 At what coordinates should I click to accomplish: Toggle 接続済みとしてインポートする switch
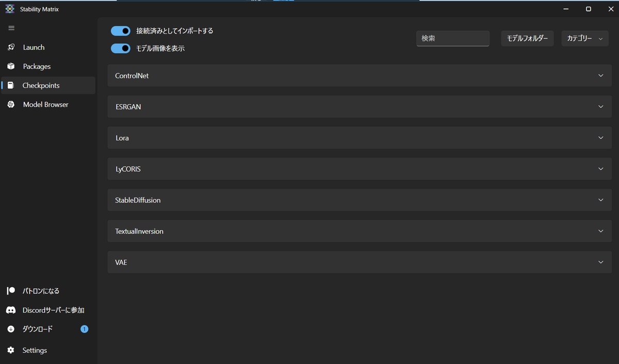click(x=121, y=31)
